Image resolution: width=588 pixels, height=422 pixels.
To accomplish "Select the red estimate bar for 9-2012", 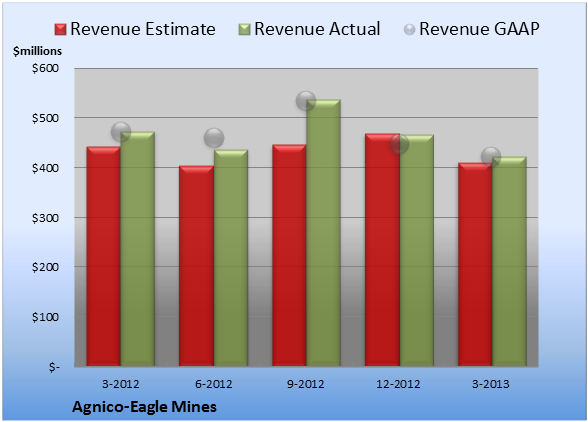I will click(289, 255).
